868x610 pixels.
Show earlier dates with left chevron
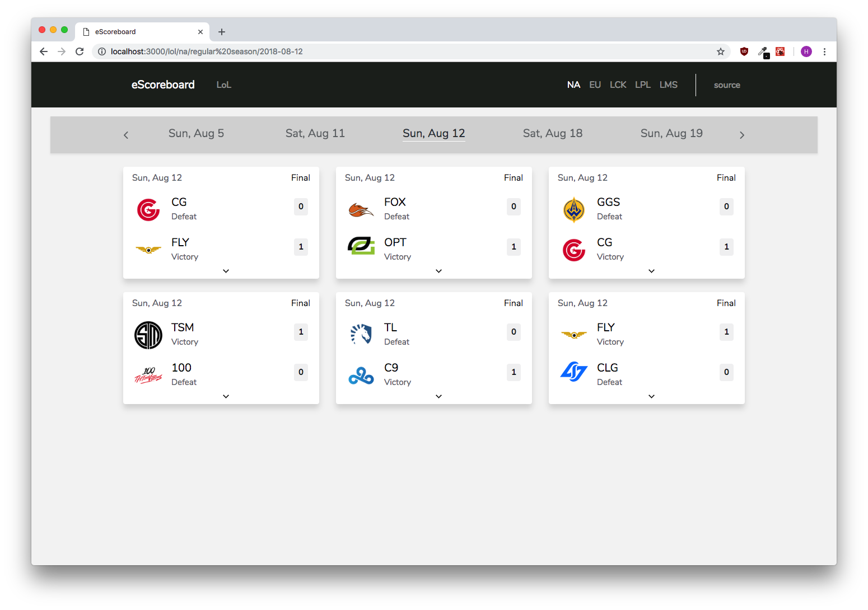point(126,135)
